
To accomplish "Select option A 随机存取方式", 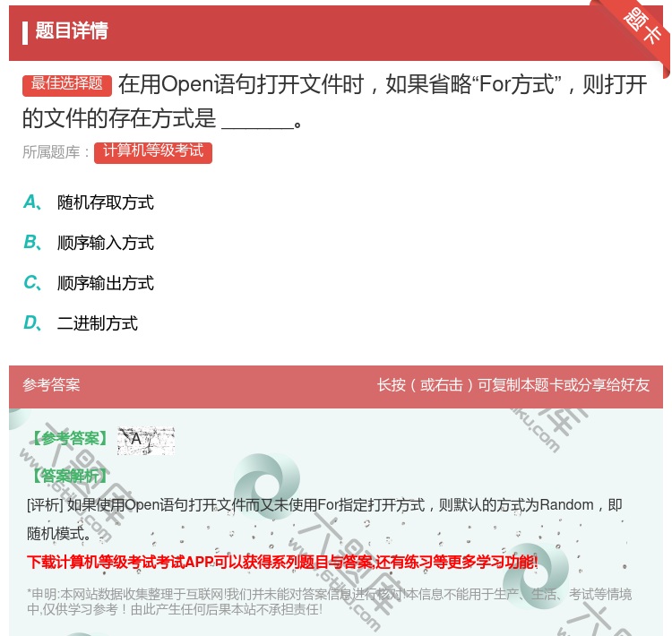I will click(x=106, y=202).
